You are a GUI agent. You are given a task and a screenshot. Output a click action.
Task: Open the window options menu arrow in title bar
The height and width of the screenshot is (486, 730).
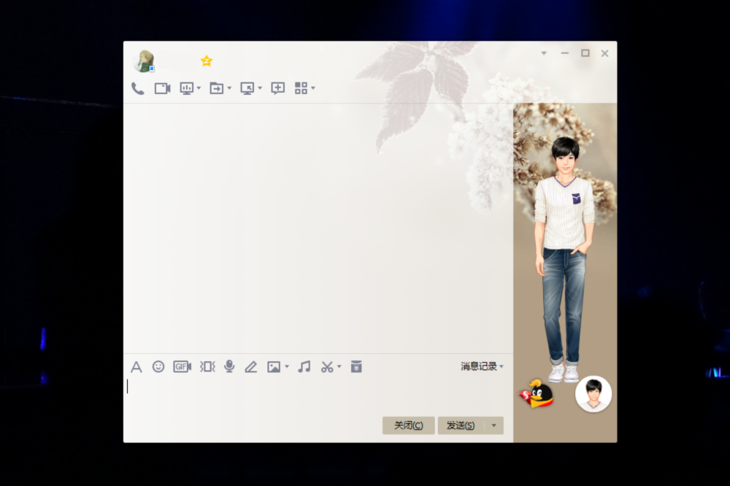coord(544,53)
